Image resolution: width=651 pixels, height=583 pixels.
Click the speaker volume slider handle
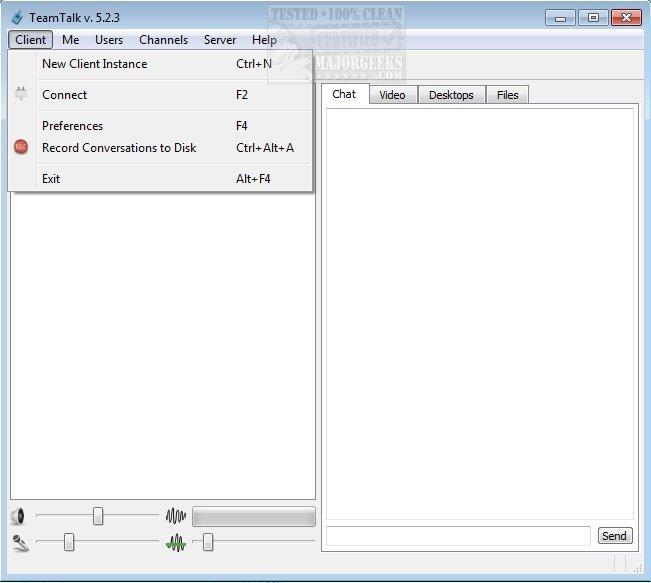point(98,516)
